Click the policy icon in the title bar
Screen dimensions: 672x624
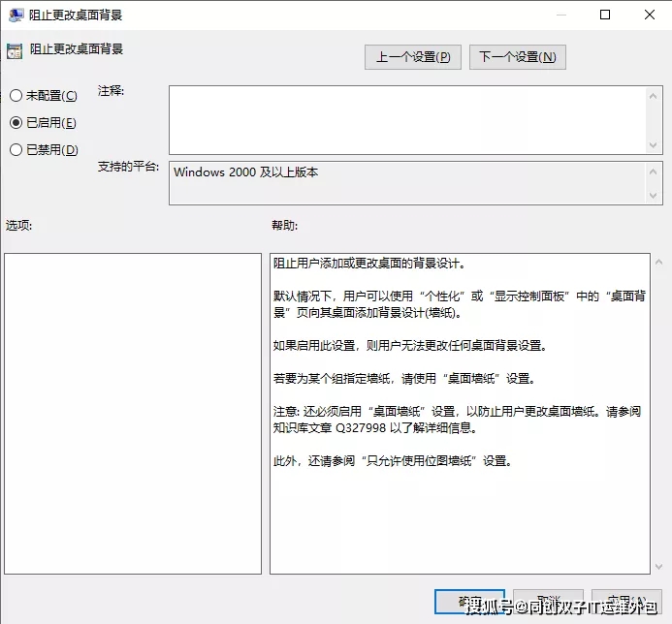coord(15,15)
